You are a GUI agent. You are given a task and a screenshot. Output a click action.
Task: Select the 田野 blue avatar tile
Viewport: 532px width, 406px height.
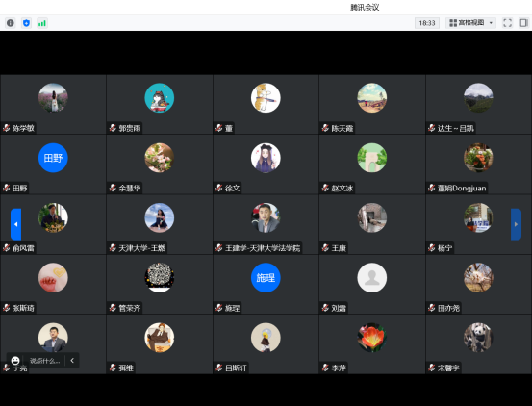tap(53, 158)
